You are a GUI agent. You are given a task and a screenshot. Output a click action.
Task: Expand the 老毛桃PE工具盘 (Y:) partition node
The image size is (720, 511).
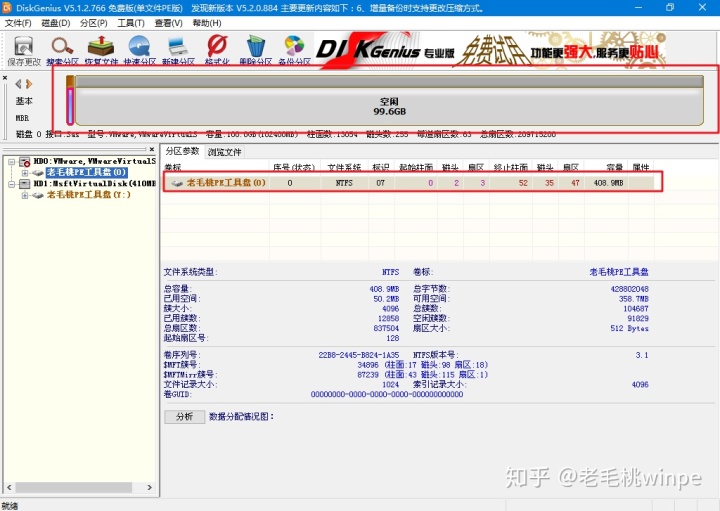coord(25,196)
